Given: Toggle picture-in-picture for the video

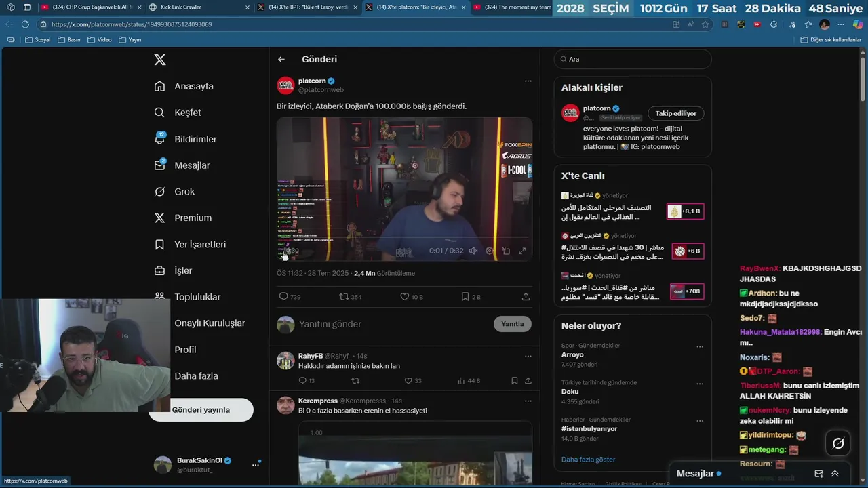Looking at the screenshot, I should coord(506,251).
